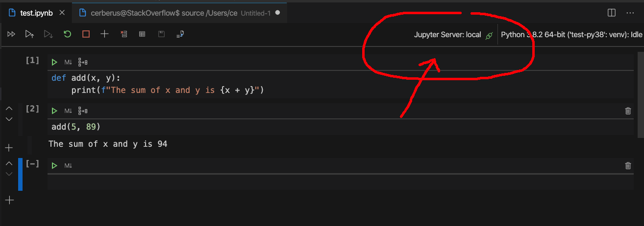The height and width of the screenshot is (226, 644).
Task: Click the green Jupyter server connection icon
Action: click(489, 36)
